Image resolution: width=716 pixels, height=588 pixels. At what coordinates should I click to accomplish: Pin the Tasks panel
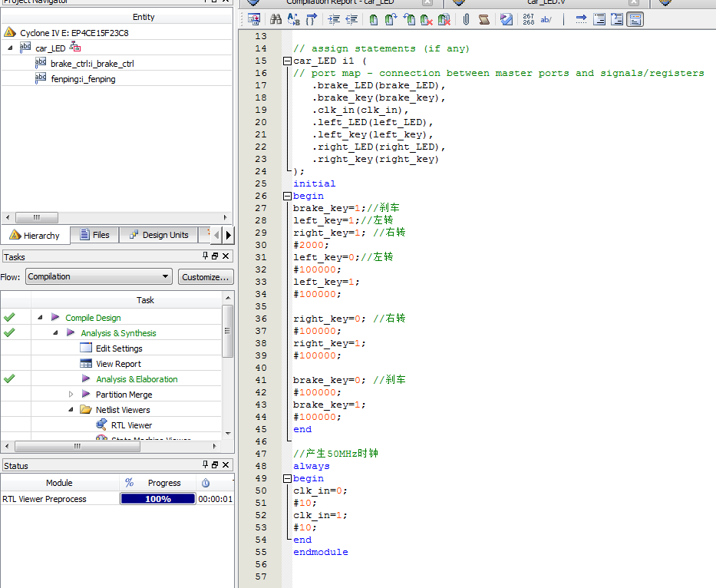tap(206, 256)
